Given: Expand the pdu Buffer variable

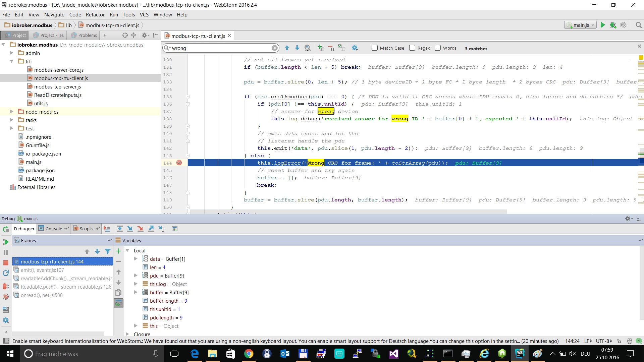Looking at the screenshot, I should pyautogui.click(x=136, y=276).
